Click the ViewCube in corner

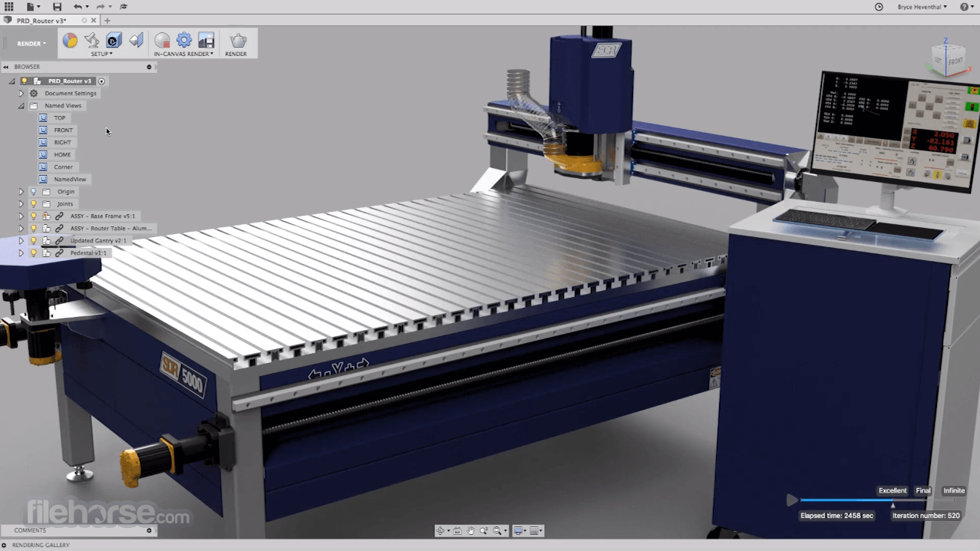pos(949,59)
